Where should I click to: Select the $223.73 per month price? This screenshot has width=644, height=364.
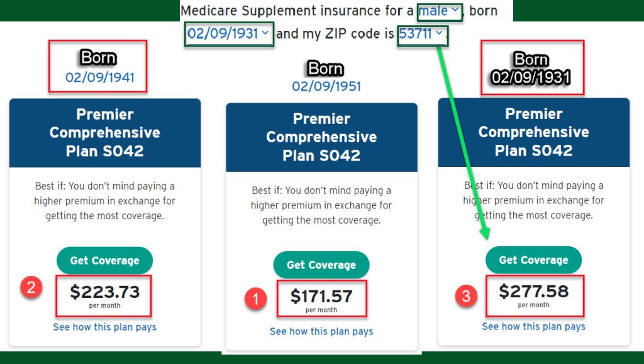pos(104,295)
